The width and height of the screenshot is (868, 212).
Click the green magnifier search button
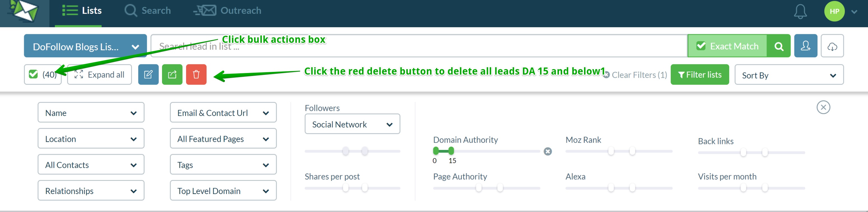pyautogui.click(x=779, y=46)
